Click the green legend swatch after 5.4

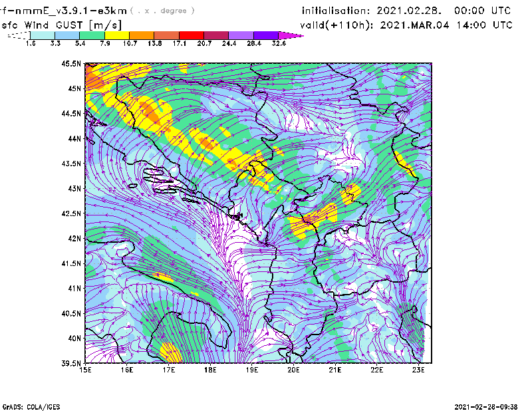click(x=92, y=35)
